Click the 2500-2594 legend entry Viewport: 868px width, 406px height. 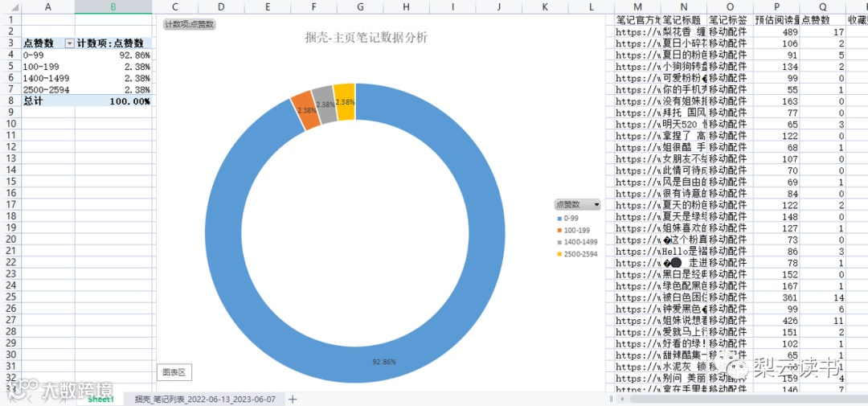point(579,255)
